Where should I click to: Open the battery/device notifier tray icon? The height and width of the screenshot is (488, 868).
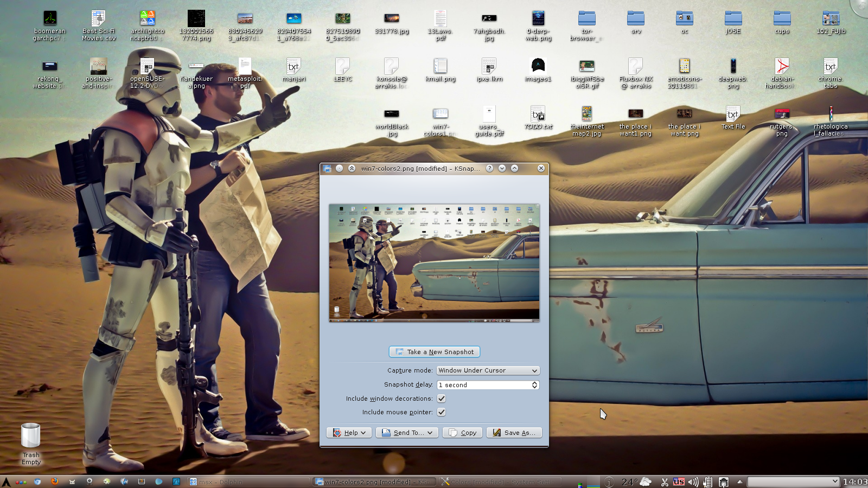(707, 482)
